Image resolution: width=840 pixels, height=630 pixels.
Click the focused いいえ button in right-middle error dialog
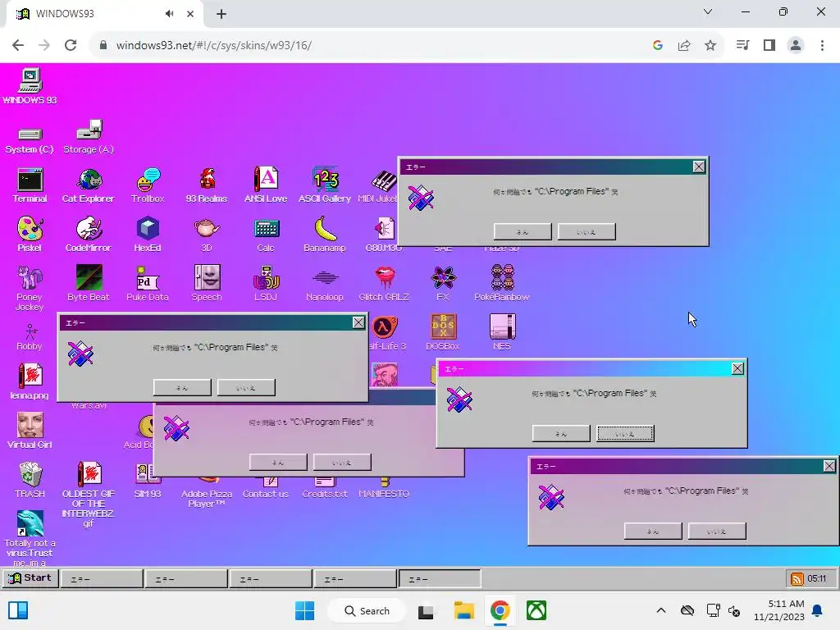pyautogui.click(x=625, y=433)
